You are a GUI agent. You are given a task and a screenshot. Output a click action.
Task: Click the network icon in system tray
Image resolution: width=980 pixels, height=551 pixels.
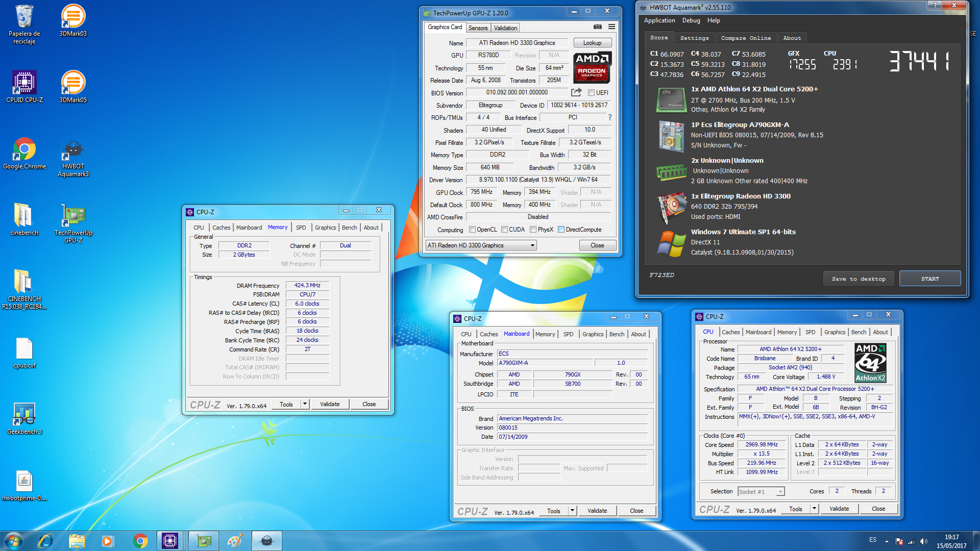pyautogui.click(x=911, y=541)
